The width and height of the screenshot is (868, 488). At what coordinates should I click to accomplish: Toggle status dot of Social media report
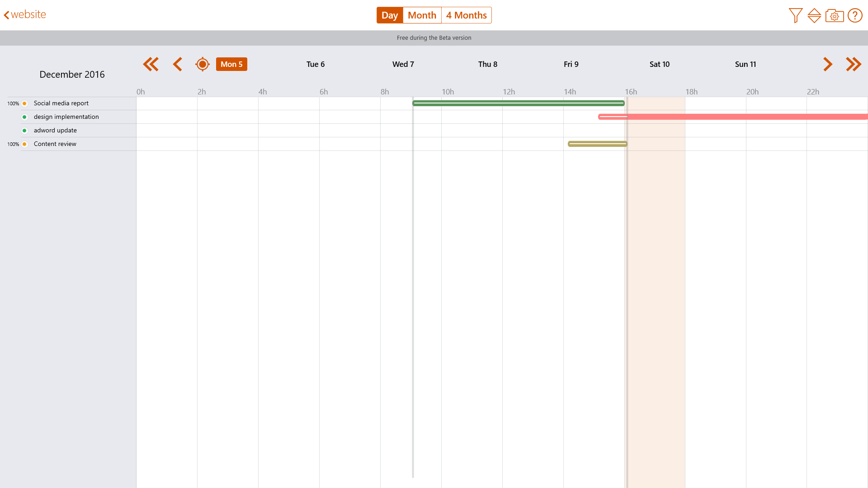click(x=24, y=103)
